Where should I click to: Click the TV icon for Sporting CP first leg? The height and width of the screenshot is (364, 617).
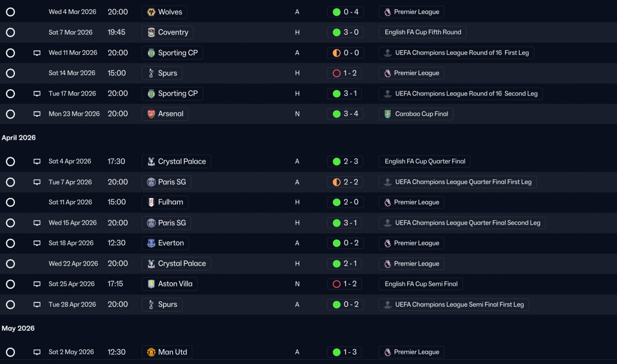tap(37, 53)
